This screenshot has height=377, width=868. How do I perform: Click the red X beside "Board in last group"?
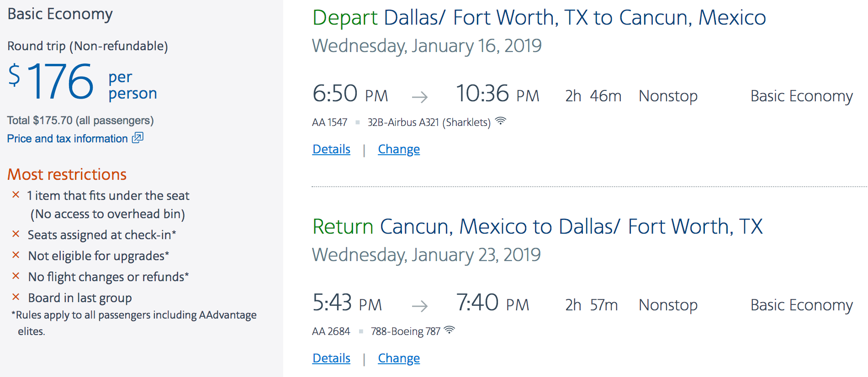point(16,297)
